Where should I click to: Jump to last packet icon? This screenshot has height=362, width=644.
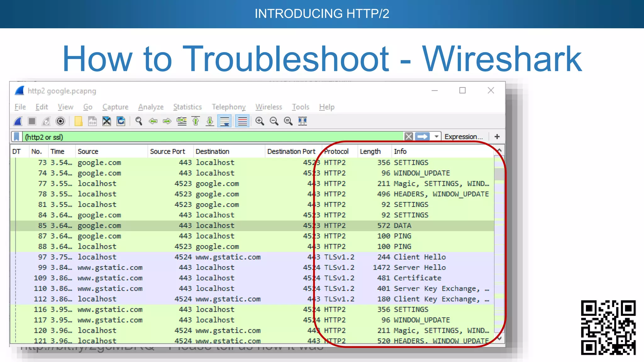pyautogui.click(x=210, y=121)
